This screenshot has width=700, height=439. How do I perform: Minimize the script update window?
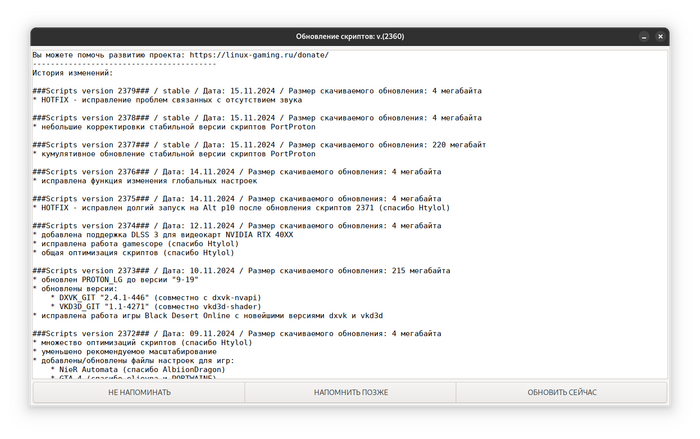(x=643, y=37)
